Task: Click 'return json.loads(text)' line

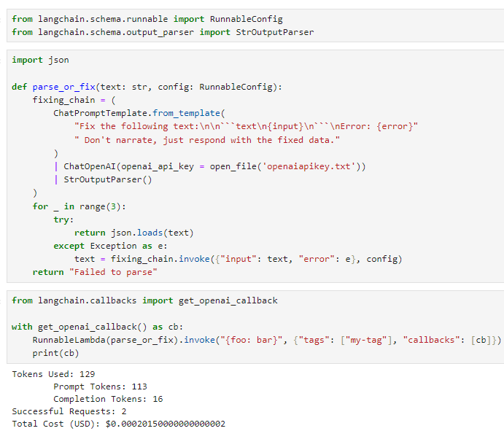Action: pyautogui.click(x=133, y=233)
